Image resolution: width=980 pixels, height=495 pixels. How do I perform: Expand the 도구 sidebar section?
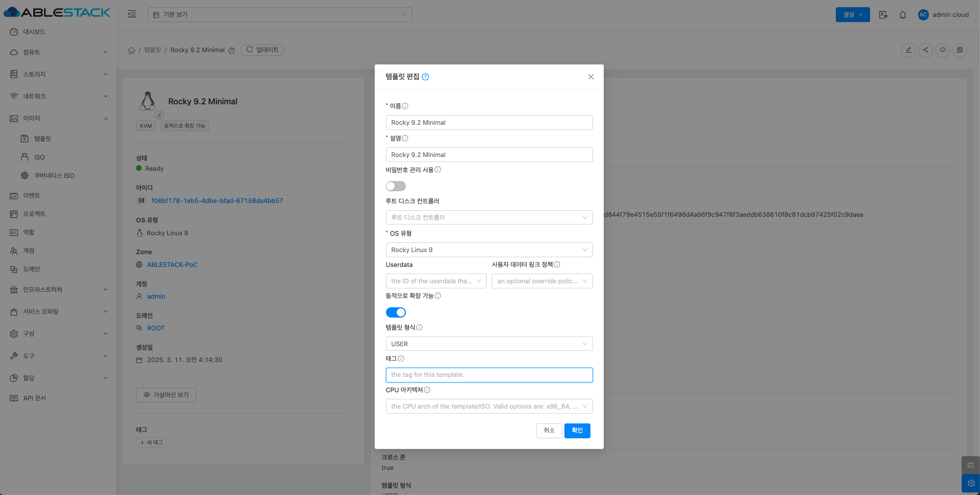[58, 355]
